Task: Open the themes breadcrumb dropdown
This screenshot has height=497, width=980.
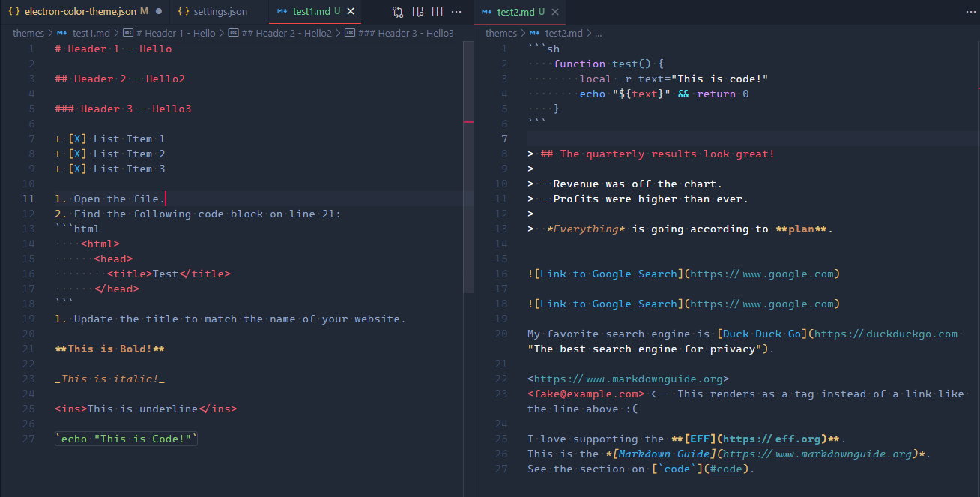Action: (x=28, y=33)
